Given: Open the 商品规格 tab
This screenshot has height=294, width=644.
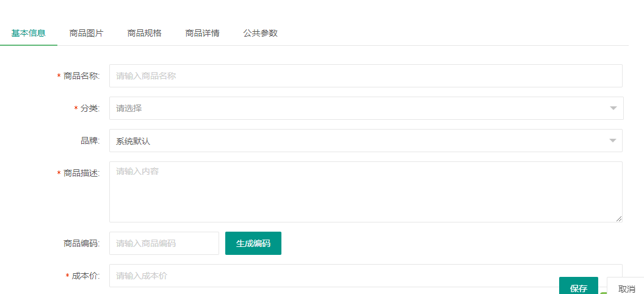Looking at the screenshot, I should click(144, 33).
